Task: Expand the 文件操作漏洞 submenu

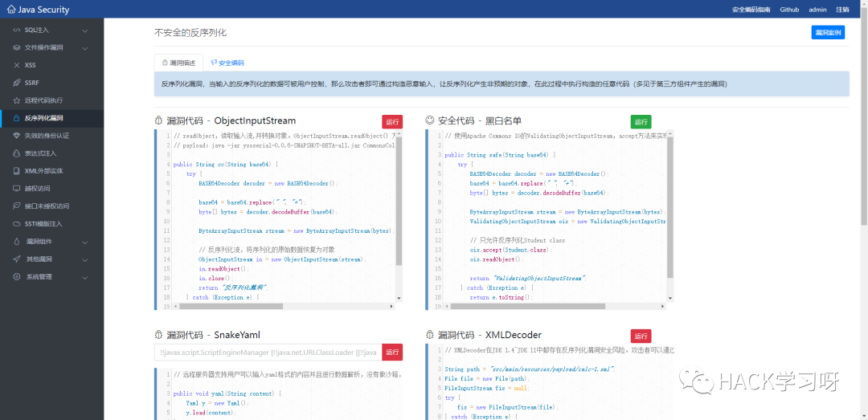Action: pos(85,47)
